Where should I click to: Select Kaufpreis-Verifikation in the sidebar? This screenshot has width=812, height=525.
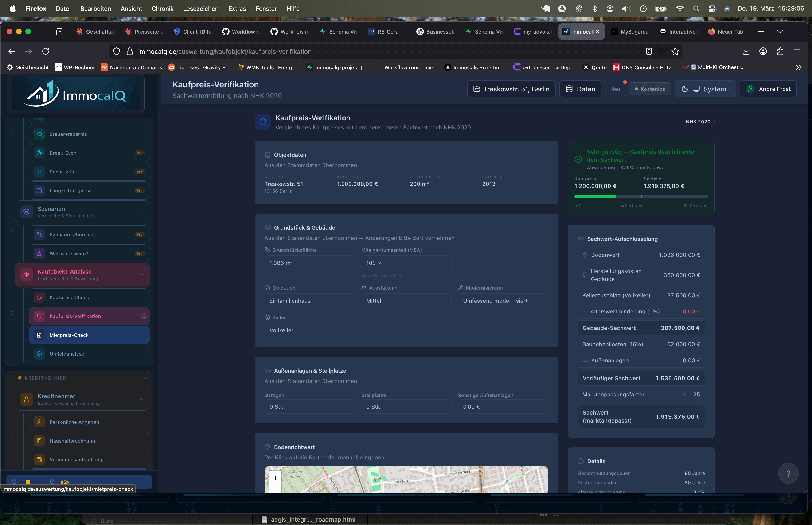click(x=89, y=316)
